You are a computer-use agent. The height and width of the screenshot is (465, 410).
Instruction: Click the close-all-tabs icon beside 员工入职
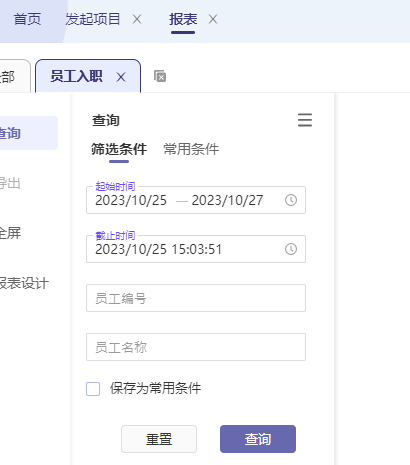(x=160, y=76)
